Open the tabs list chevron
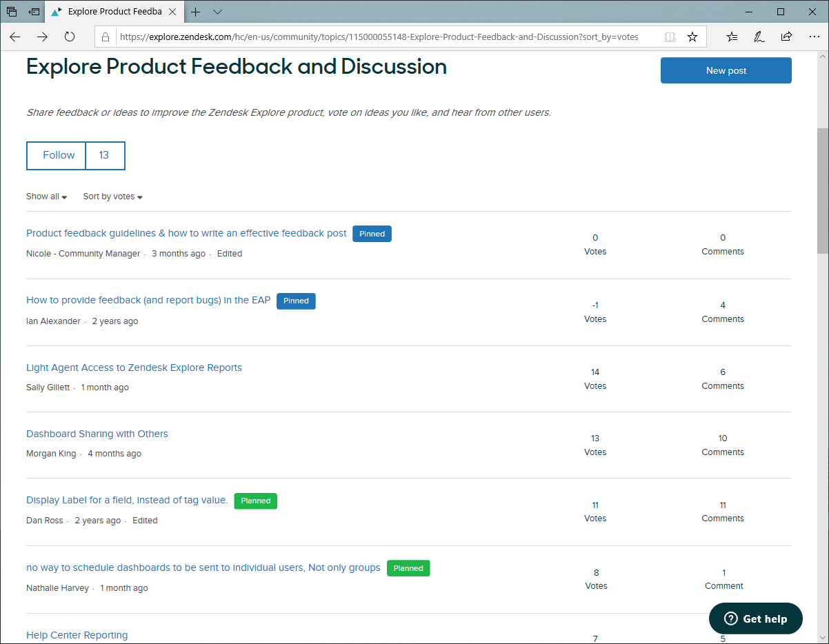This screenshot has width=829, height=644. coord(218,12)
